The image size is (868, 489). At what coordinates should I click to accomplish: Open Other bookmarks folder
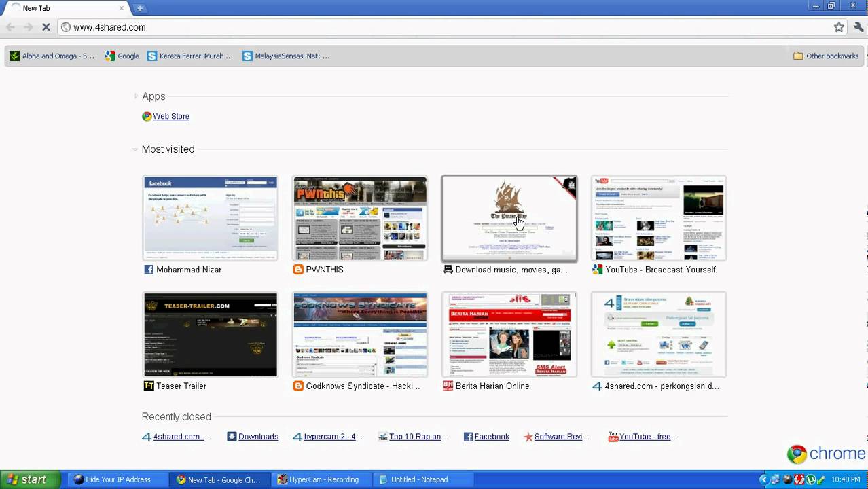[826, 56]
